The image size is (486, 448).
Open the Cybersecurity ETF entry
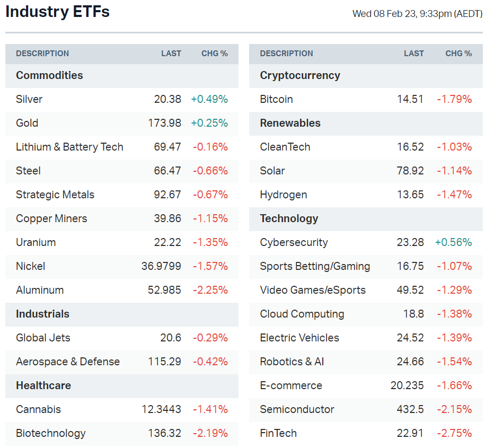click(294, 242)
